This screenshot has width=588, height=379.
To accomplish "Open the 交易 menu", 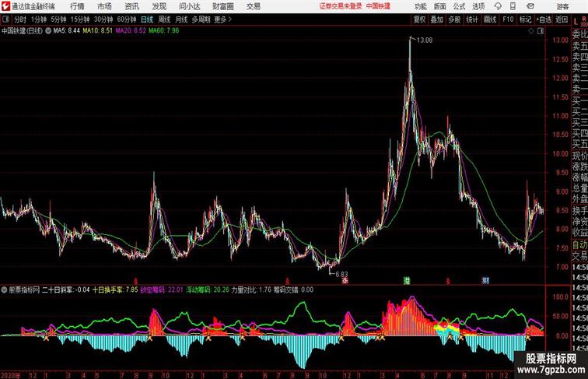I will point(253,6).
